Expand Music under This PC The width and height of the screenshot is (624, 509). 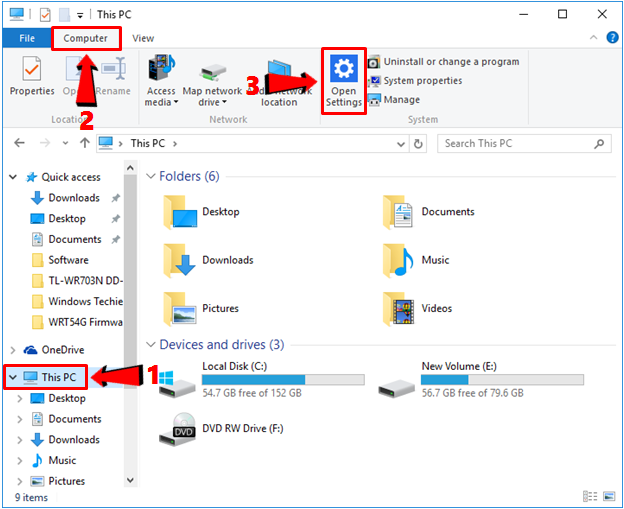[x=20, y=460]
